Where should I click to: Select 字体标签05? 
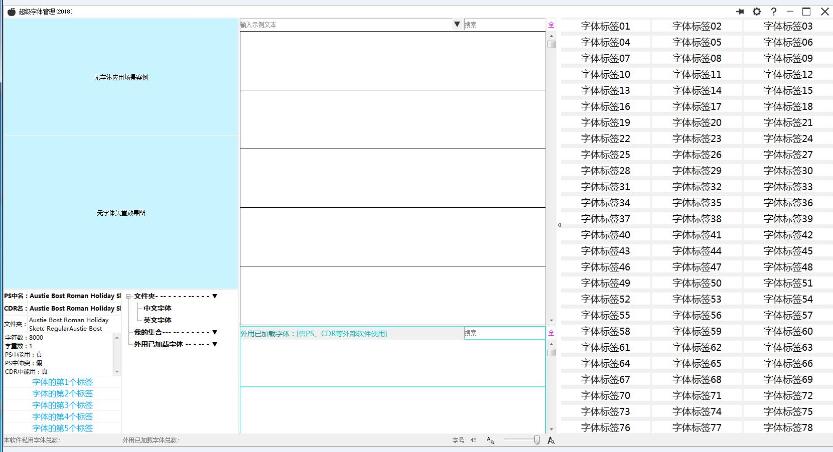pyautogui.click(x=696, y=42)
